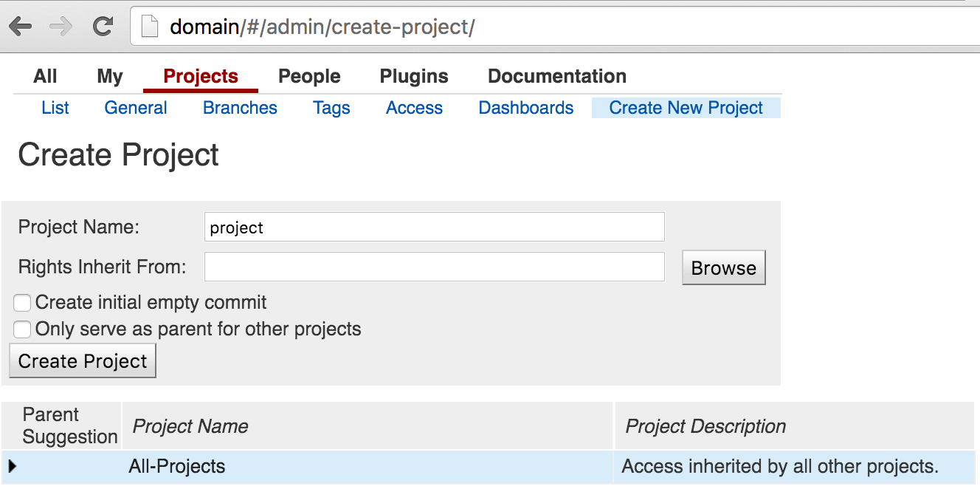
Task: Go to the Dashboards link
Action: [x=525, y=108]
